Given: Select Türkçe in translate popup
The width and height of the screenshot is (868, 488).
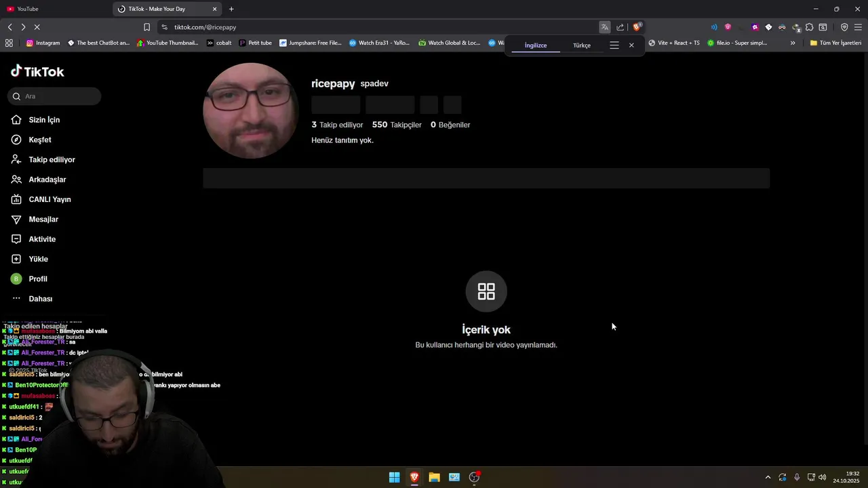Looking at the screenshot, I should [x=582, y=45].
